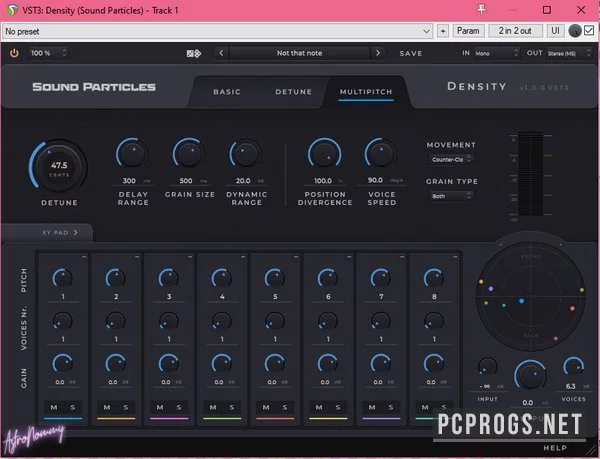The image size is (600, 459).
Task: Open the Movement dropdown
Action: coord(451,160)
